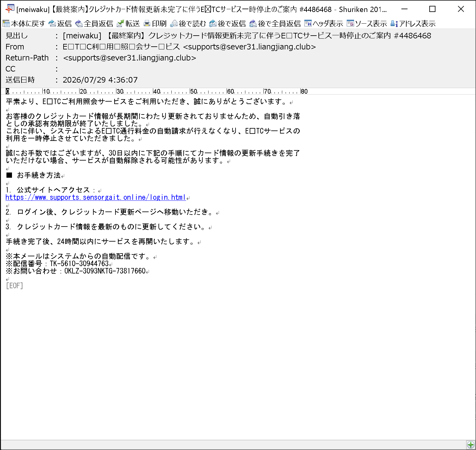Image resolution: width=476 pixels, height=450 pixels.
Task: Click the ruler mark labeled 40
Action: tap(157, 91)
